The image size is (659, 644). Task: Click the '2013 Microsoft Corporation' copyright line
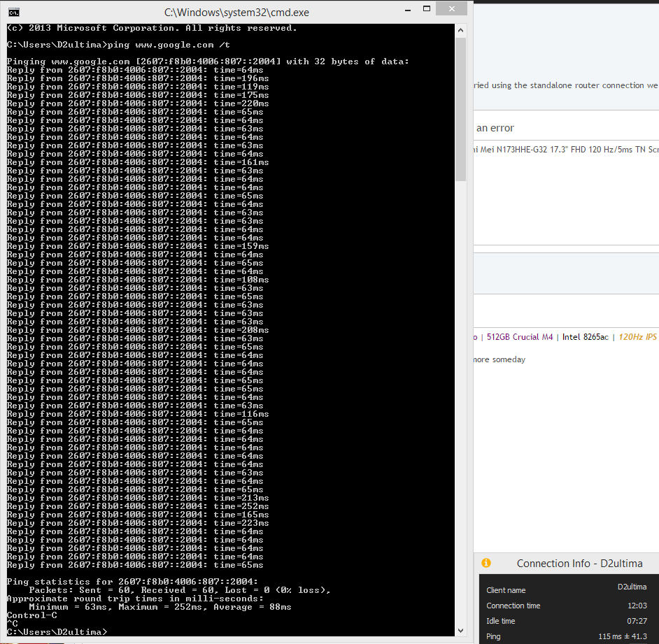[x=152, y=28]
